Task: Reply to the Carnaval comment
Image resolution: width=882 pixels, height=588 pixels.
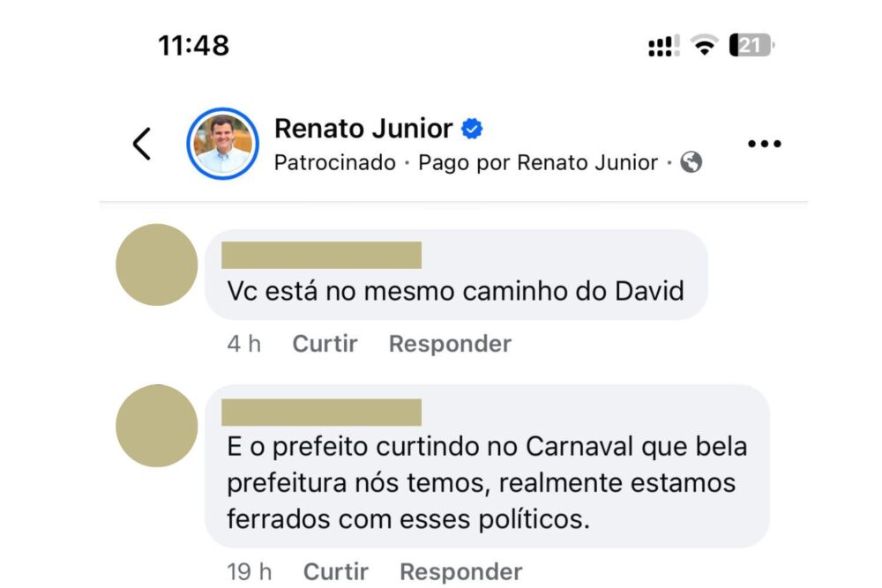Action: 460,572
